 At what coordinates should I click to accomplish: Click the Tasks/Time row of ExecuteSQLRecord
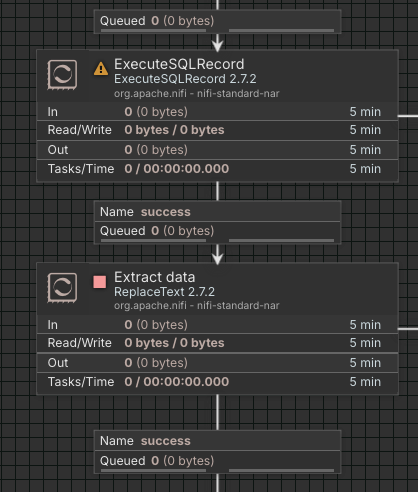[x=217, y=169]
